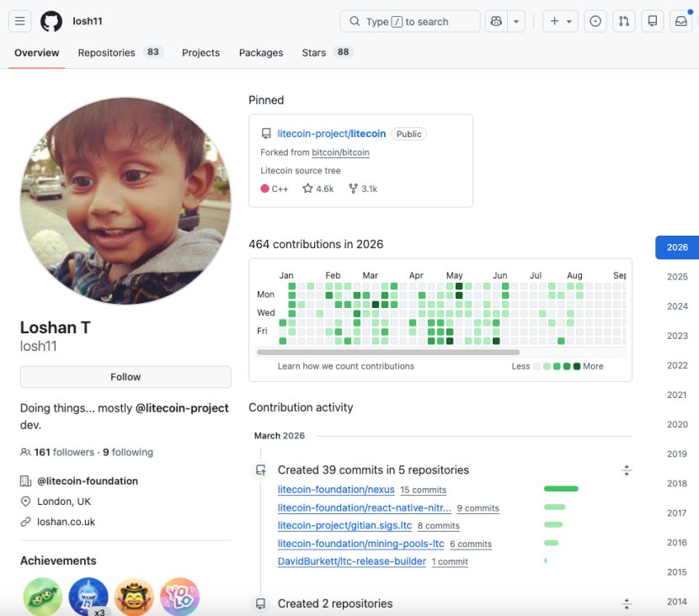
Task: Open the Pull Shark achievement badge
Action: coord(88,597)
